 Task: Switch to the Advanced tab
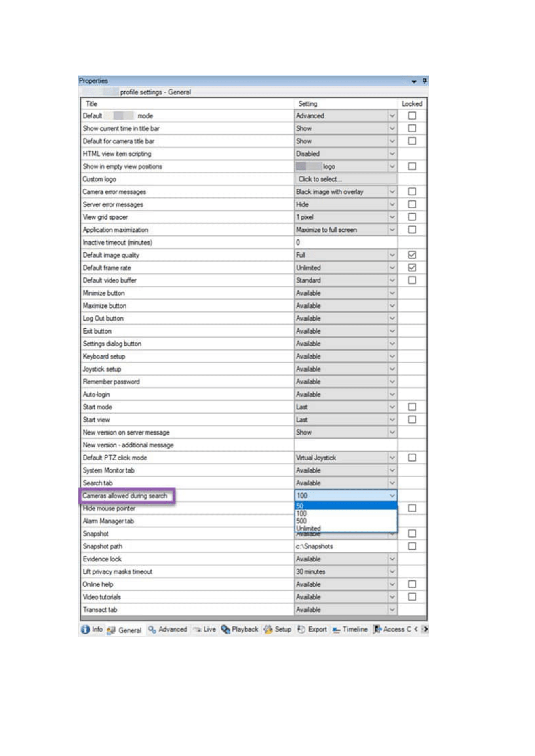(167, 630)
